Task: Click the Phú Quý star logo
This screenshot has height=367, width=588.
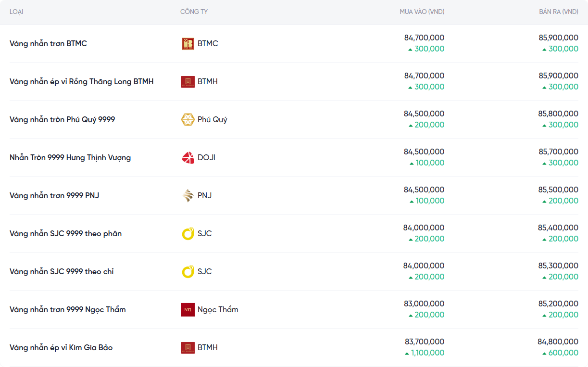Action: click(x=188, y=120)
